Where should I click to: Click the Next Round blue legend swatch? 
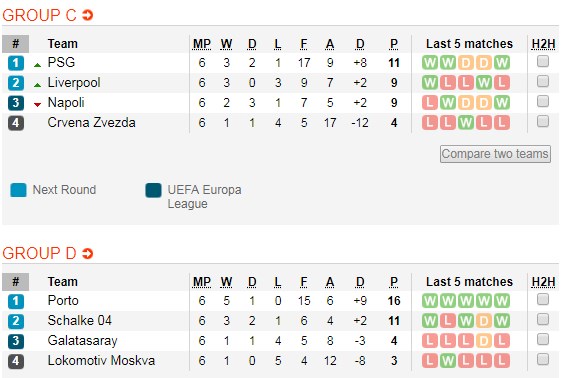18,190
